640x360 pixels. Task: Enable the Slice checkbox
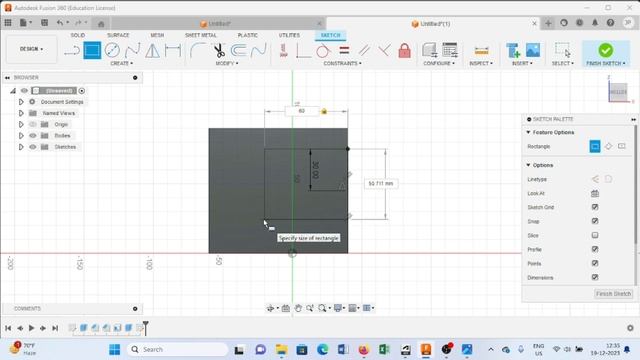click(595, 235)
